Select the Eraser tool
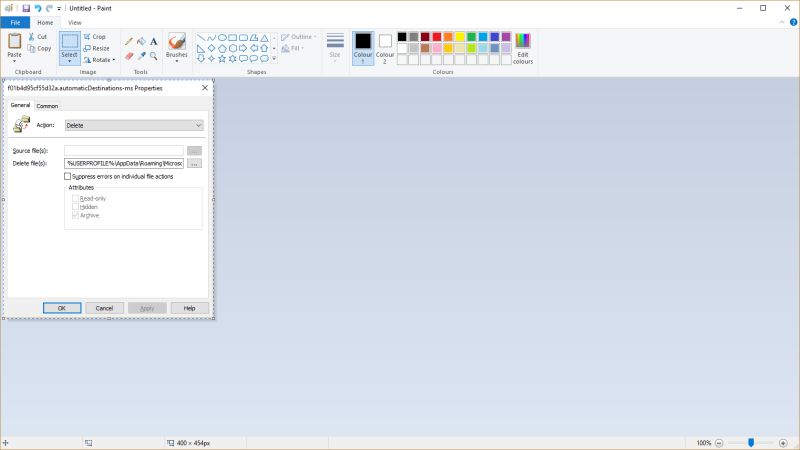The image size is (800, 450). [129, 56]
